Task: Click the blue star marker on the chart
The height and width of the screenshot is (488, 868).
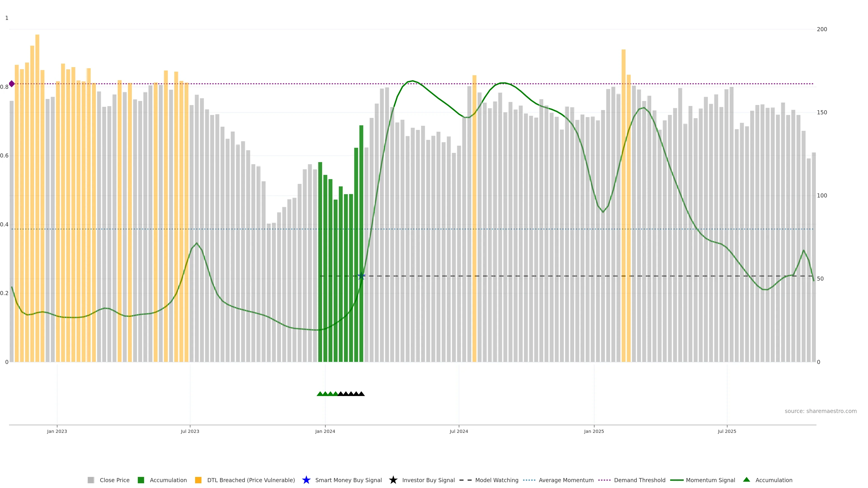Action: (361, 276)
